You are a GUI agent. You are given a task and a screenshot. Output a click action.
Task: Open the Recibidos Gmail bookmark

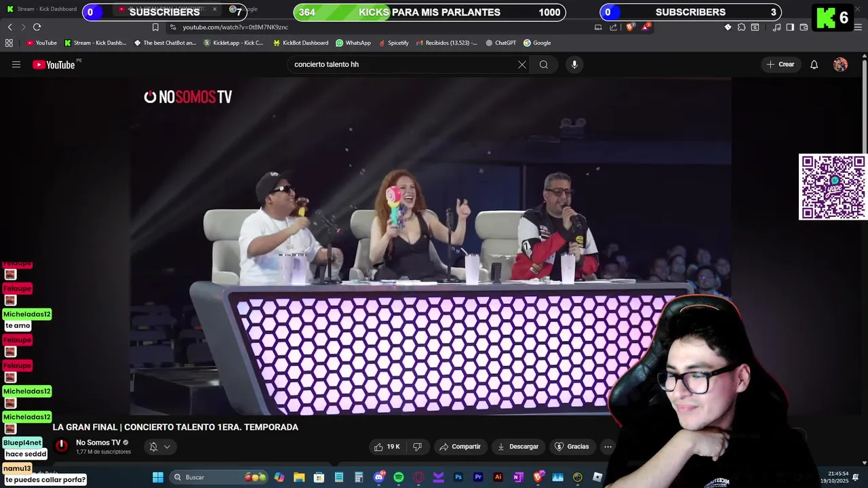coord(446,43)
